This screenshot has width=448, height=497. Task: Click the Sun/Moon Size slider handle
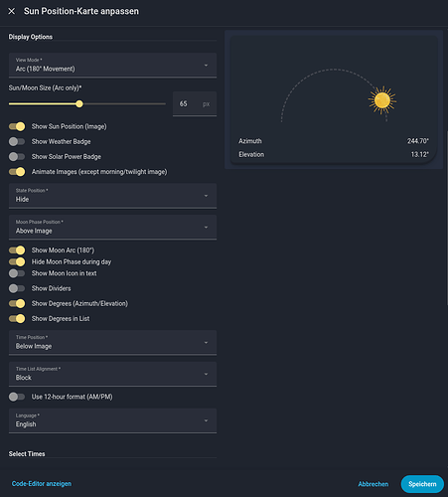tap(79, 104)
